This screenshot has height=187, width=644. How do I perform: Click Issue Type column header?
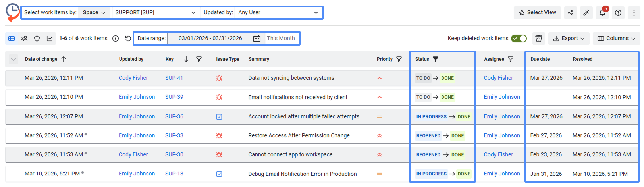[228, 59]
